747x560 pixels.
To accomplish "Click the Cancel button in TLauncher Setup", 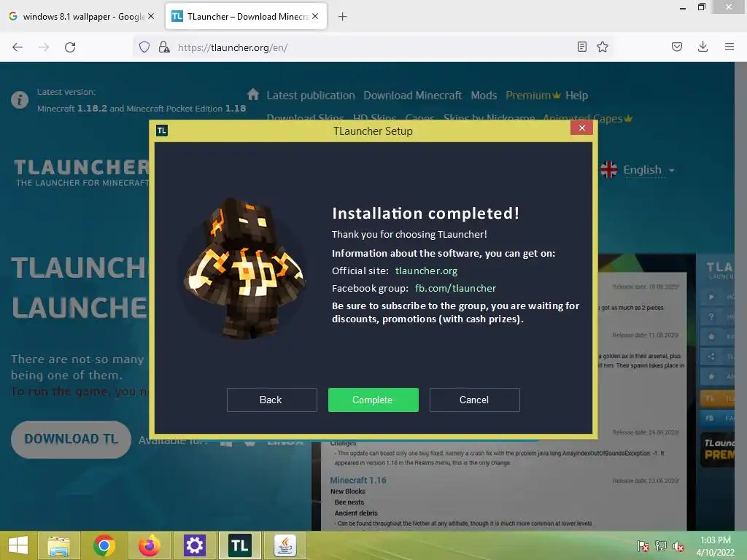I will coord(474,400).
